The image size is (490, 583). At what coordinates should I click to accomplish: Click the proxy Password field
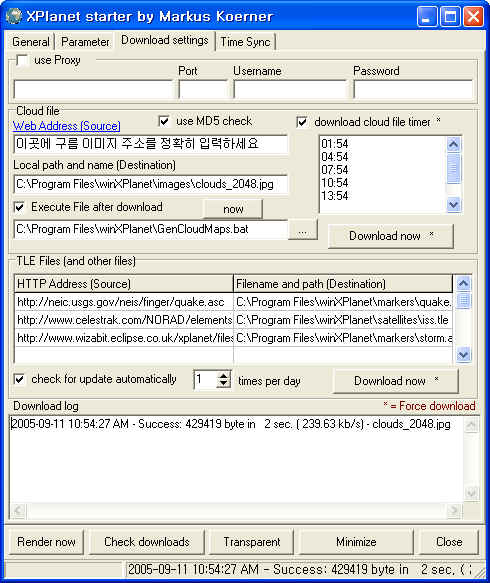413,90
